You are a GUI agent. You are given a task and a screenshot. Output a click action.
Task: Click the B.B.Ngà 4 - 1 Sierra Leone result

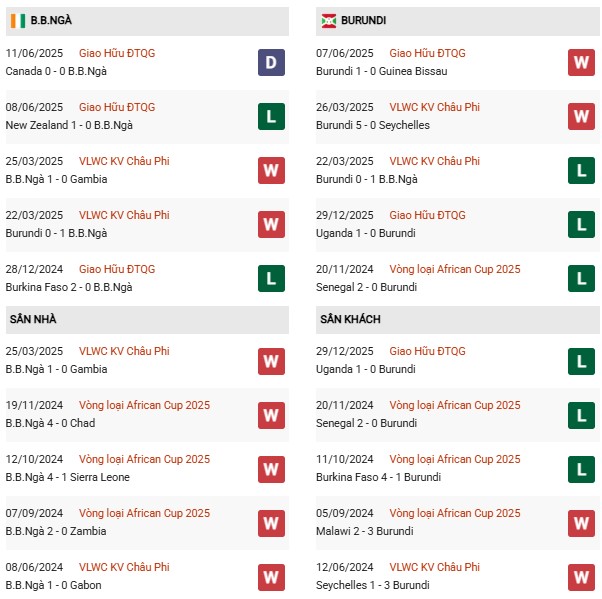click(67, 477)
